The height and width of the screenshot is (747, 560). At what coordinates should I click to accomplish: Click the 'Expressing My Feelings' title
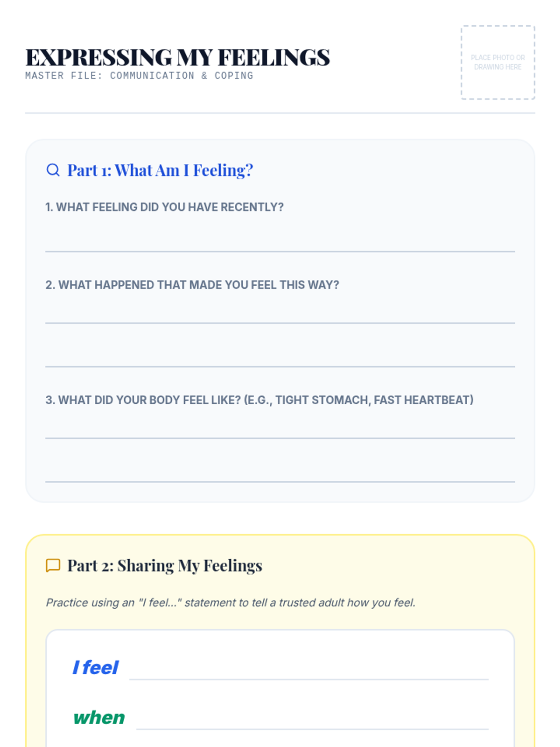tap(177, 57)
